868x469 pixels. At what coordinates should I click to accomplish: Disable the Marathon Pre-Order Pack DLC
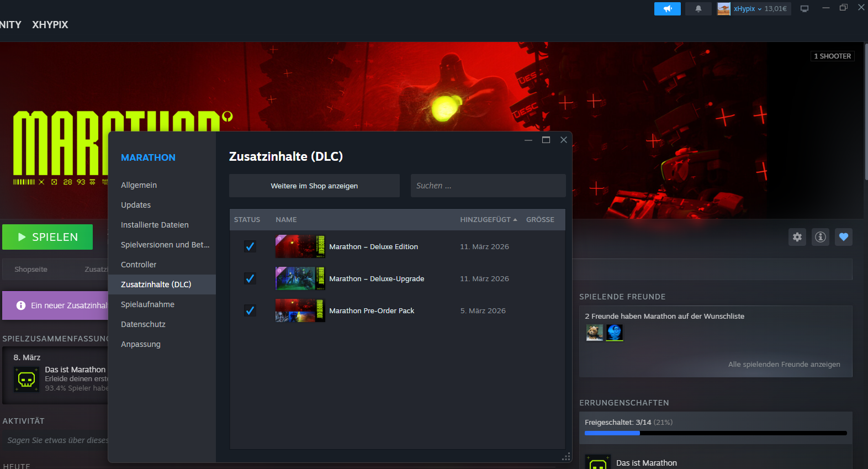(x=250, y=310)
